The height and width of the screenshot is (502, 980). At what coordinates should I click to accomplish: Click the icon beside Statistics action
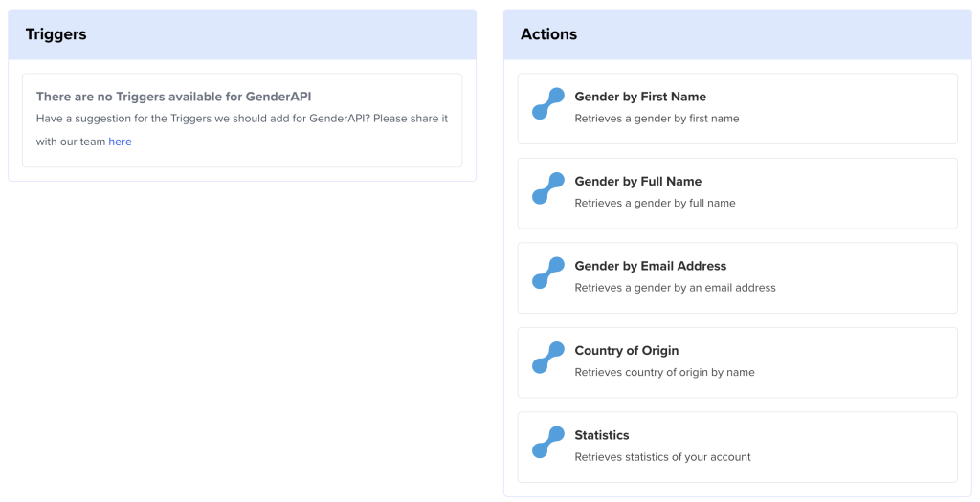pos(548,443)
